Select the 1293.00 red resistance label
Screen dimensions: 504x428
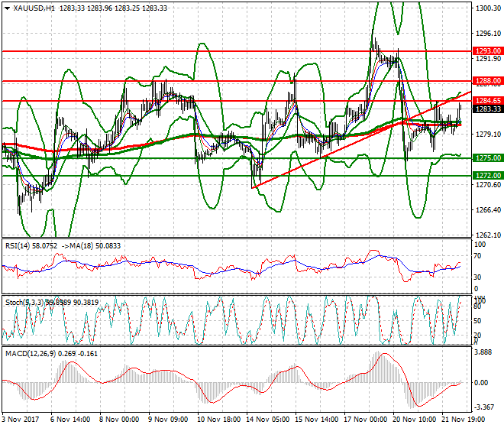pos(486,51)
